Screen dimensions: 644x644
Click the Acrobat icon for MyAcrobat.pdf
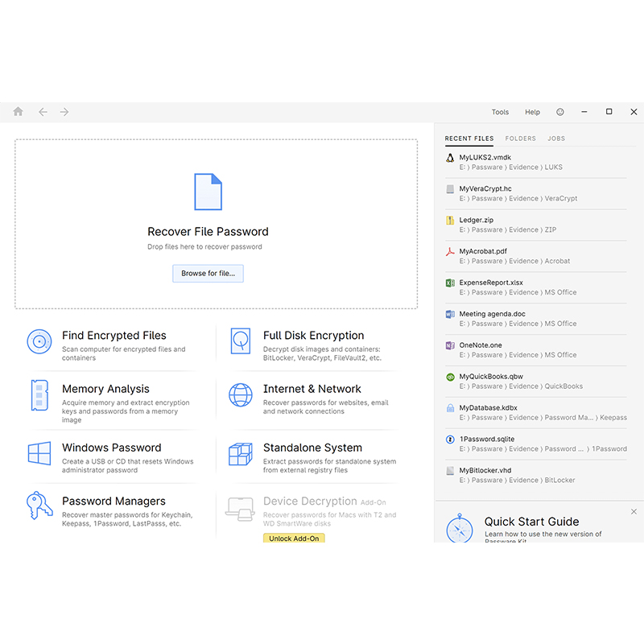point(450,252)
